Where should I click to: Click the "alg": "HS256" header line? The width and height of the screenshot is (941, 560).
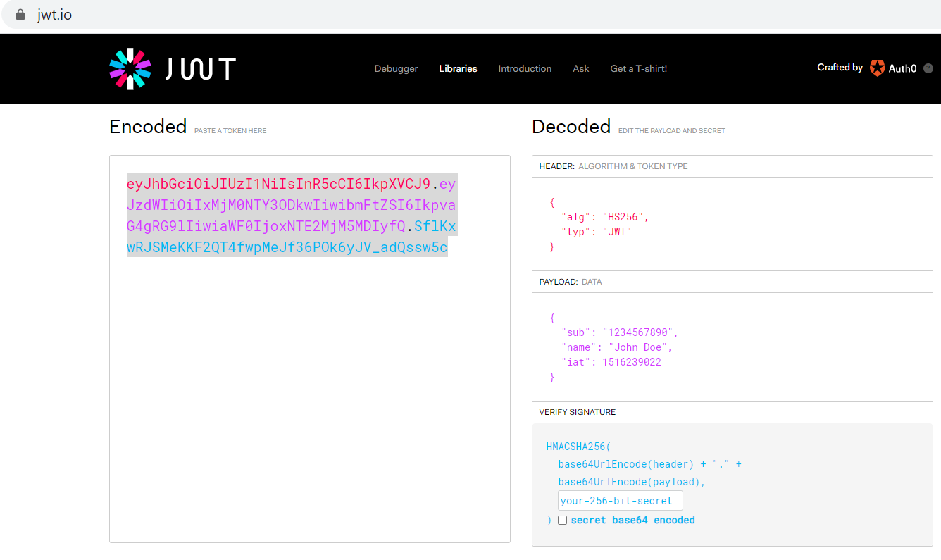pyautogui.click(x=604, y=217)
